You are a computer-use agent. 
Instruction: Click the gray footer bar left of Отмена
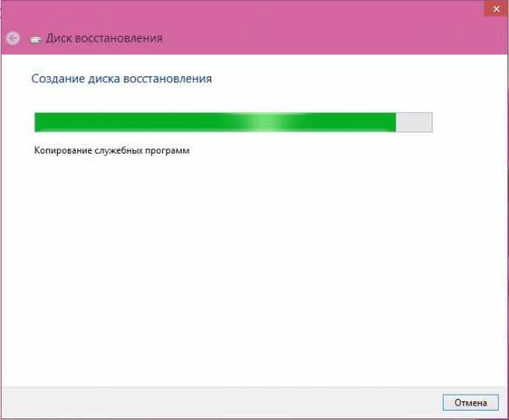tap(221, 402)
